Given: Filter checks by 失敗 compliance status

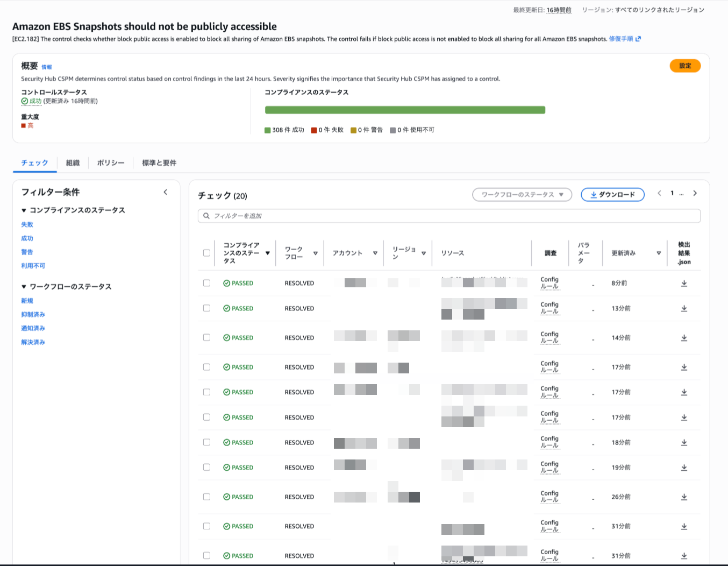Looking at the screenshot, I should [27, 224].
